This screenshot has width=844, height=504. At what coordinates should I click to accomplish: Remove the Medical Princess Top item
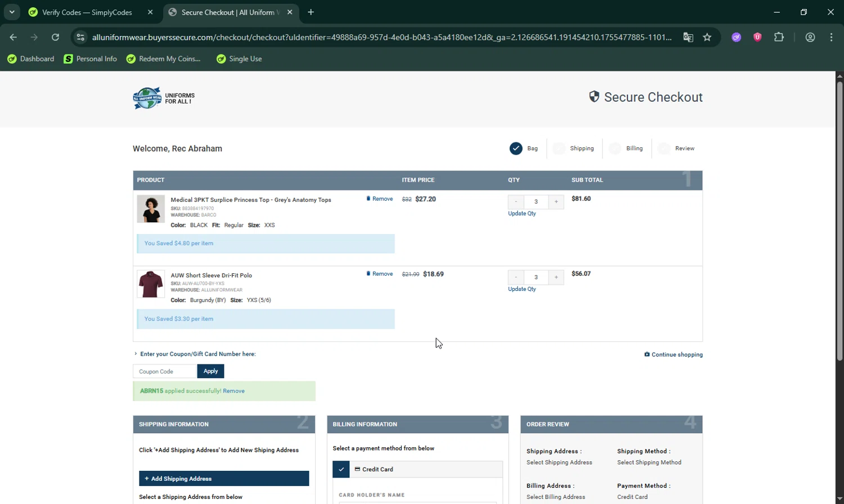pyautogui.click(x=380, y=199)
